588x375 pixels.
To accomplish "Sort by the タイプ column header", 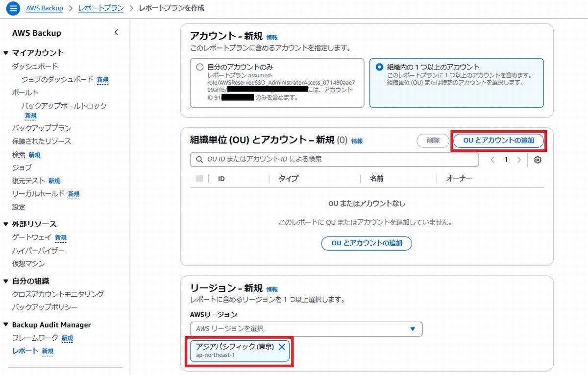I will coord(288,179).
